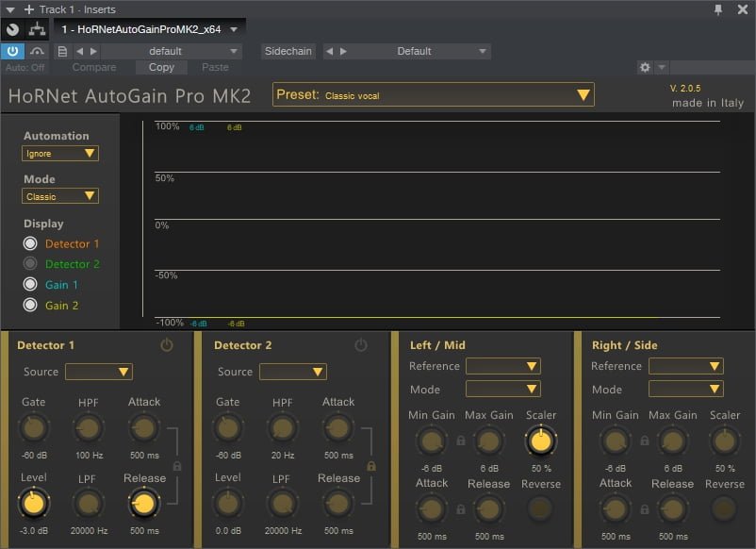Click Detector 2 Gate knob
Screen dimensions: 756x549
(228, 428)
